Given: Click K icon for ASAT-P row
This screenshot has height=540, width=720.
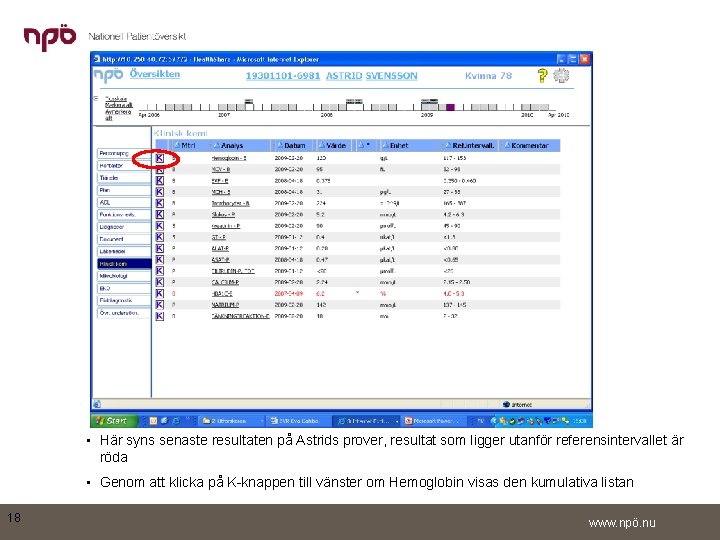Looking at the screenshot, I should (159, 259).
